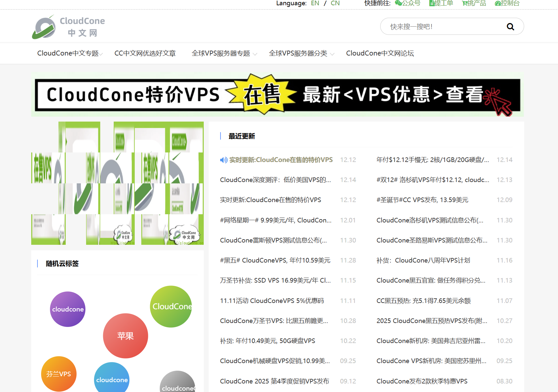This screenshot has height=392, width=558.
Task: Select the red 苹果 tag bubble
Action: 126,336
